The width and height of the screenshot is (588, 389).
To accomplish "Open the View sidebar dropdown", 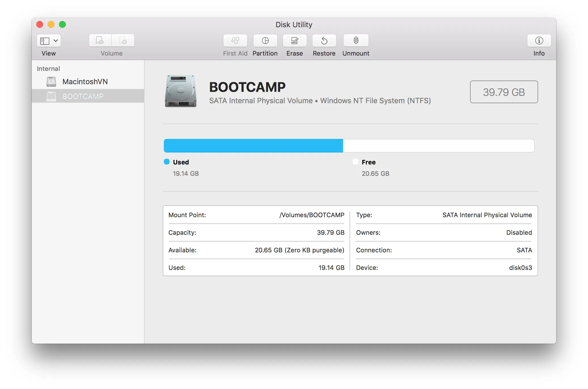I will (48, 41).
